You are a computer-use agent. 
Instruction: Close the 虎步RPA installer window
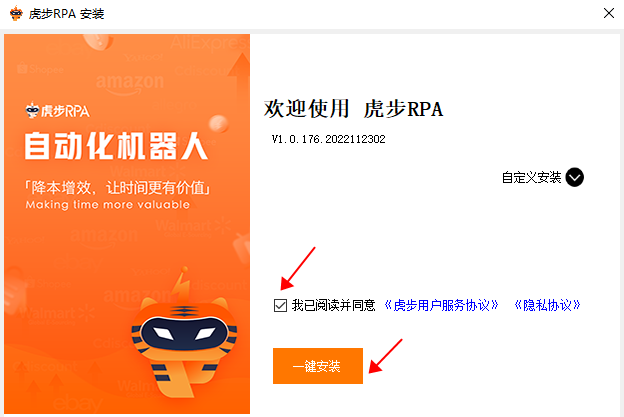608,13
